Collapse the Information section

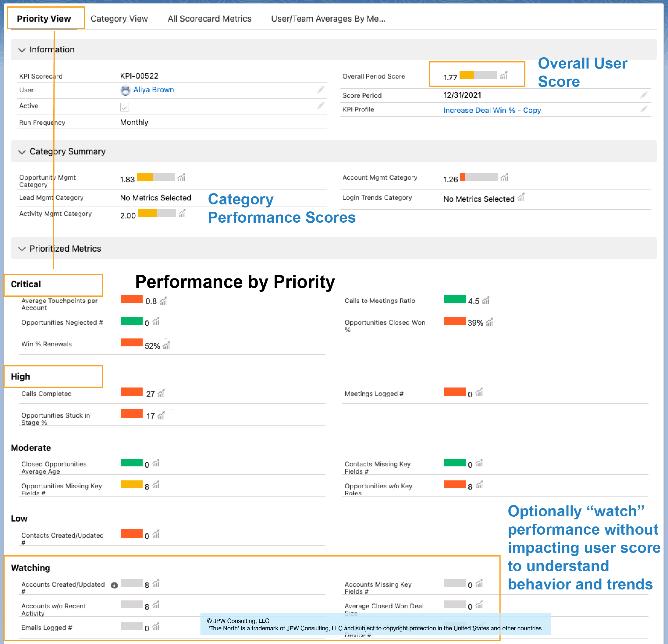click(22, 50)
